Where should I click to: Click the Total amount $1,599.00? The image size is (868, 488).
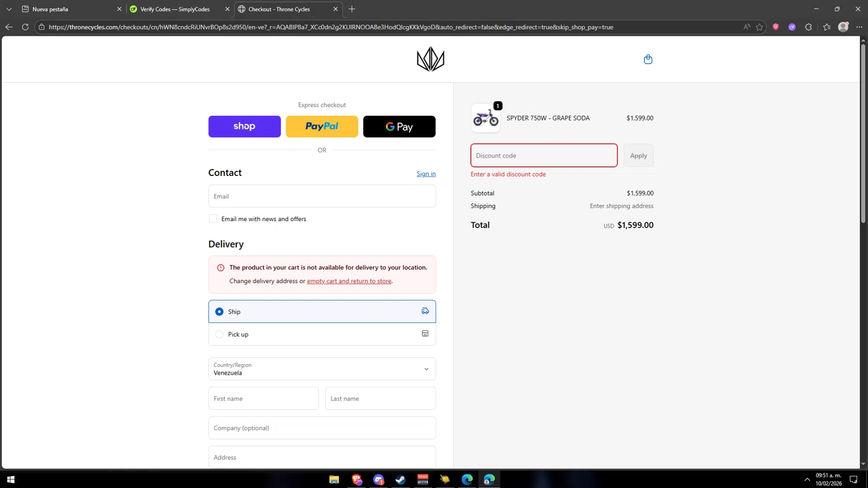pos(635,225)
